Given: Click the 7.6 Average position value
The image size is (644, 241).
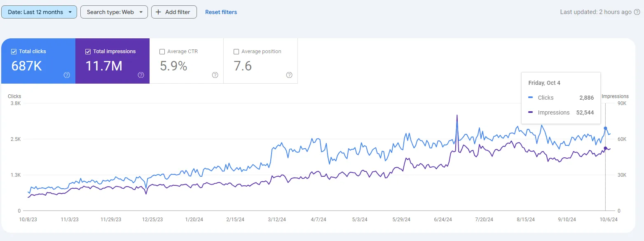Looking at the screenshot, I should tap(243, 66).
